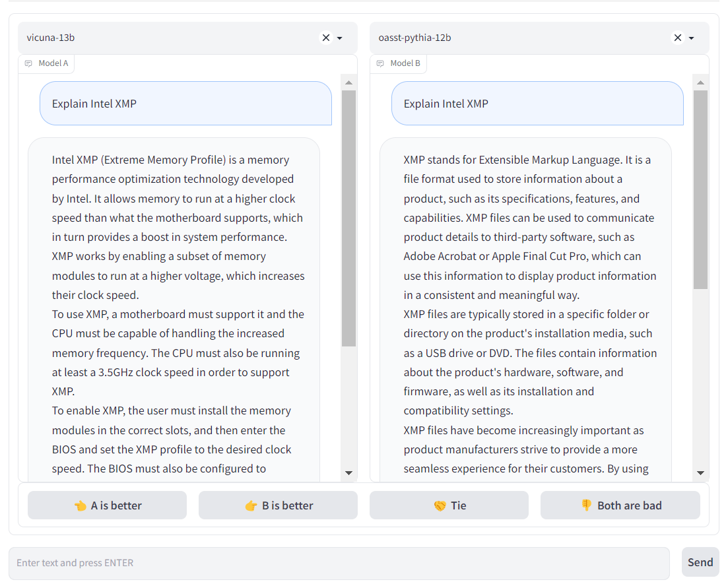Click the chat bubble icon beside Model B
This screenshot has height=584, width=728.
click(x=380, y=63)
